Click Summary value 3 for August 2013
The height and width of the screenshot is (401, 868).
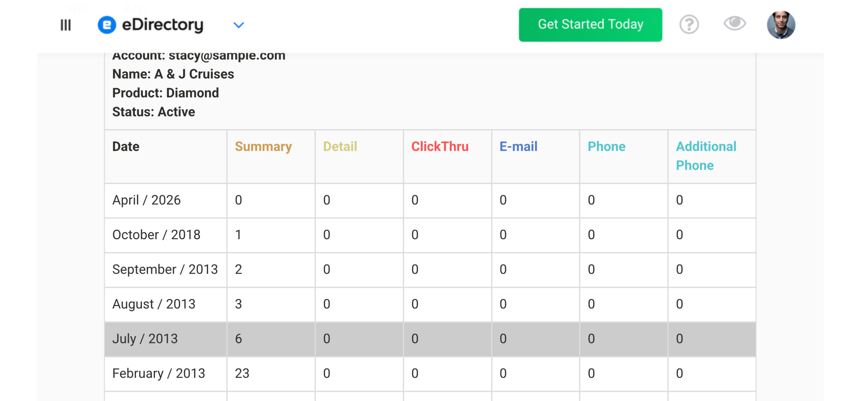pyautogui.click(x=239, y=304)
